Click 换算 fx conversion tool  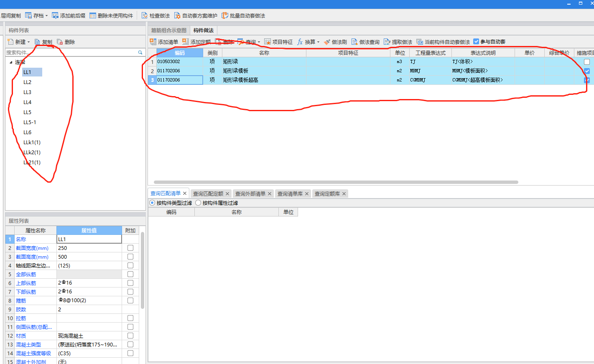coord(306,42)
